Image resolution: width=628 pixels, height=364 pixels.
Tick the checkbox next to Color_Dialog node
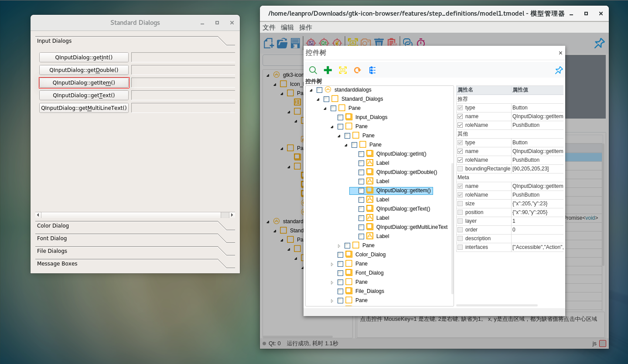(340, 255)
